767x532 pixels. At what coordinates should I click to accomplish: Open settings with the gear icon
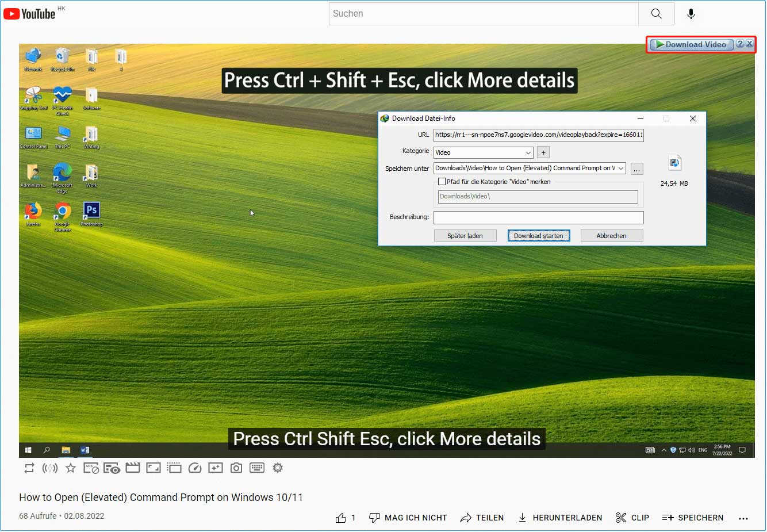coord(277,468)
